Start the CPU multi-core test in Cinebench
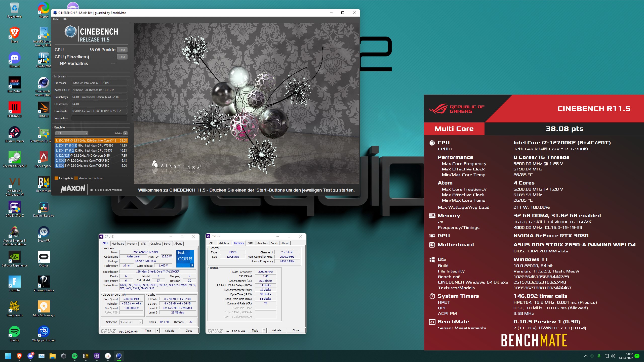 122,50
